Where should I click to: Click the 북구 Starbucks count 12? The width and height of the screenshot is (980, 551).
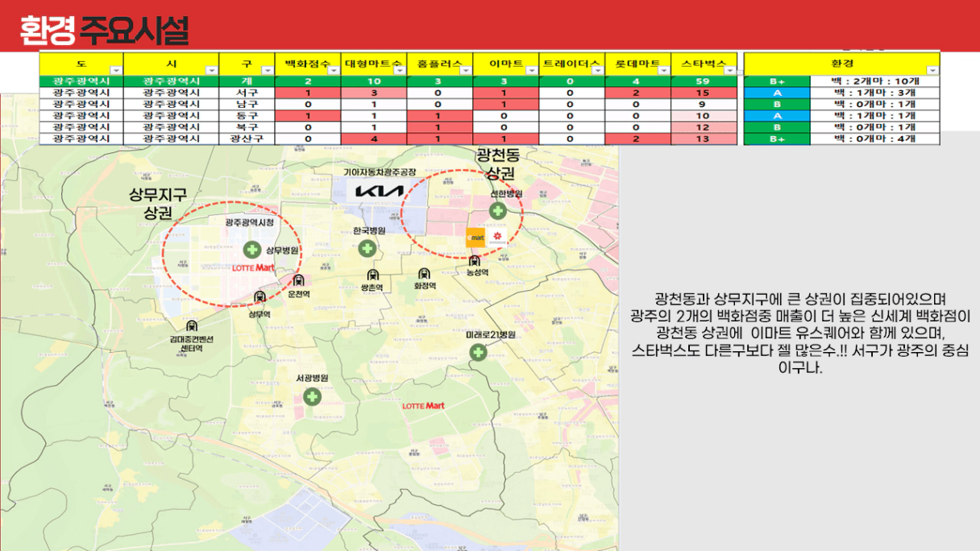[703, 126]
